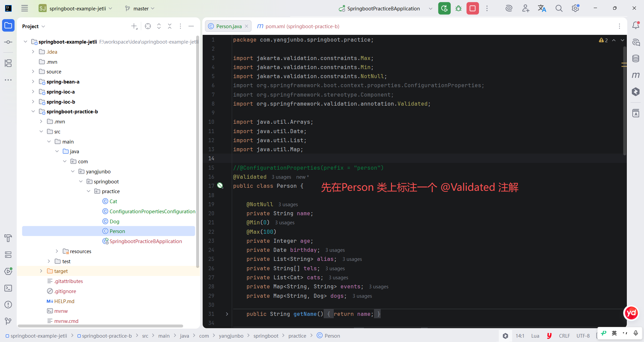Screen dimensions: 644x342
Task: Go to next highlighted error arrow
Action: tap(623, 40)
